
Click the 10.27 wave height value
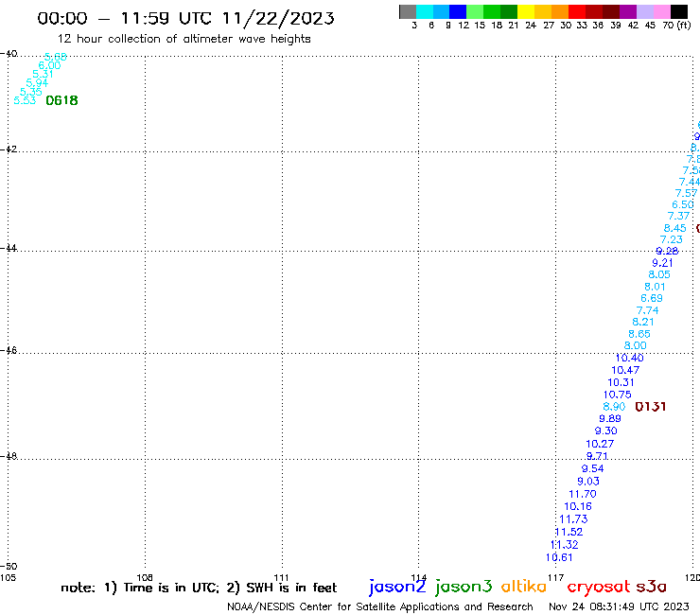coord(600,444)
